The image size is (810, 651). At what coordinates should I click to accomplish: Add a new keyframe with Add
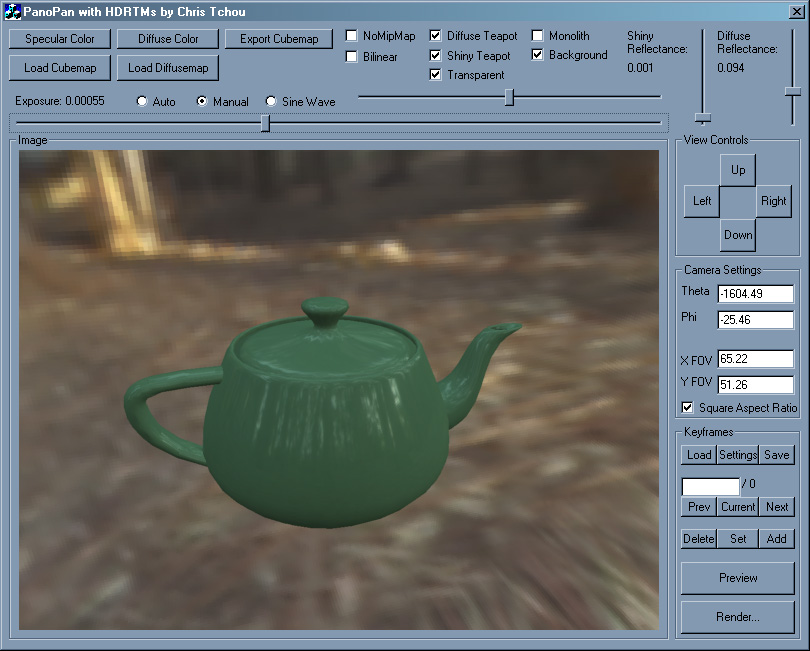[776, 539]
